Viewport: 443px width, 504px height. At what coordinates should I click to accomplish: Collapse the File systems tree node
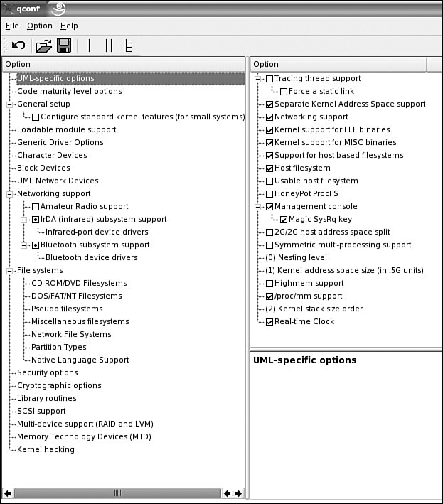(x=11, y=271)
